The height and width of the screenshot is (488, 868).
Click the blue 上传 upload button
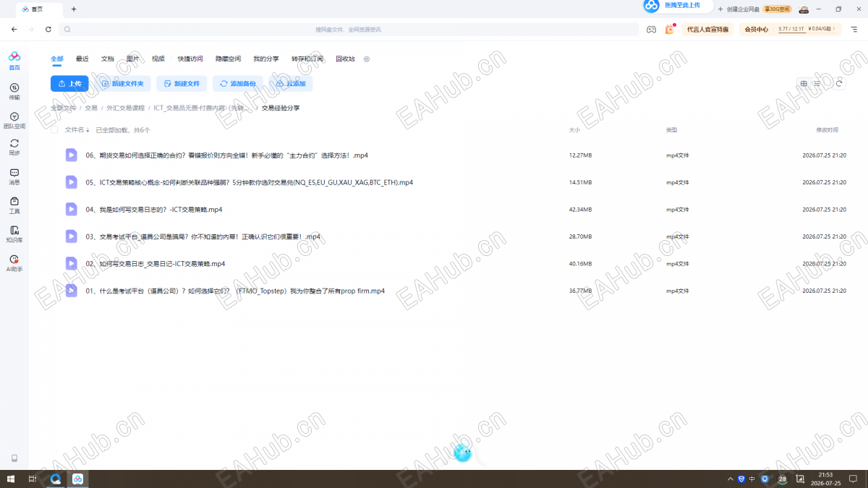point(69,84)
